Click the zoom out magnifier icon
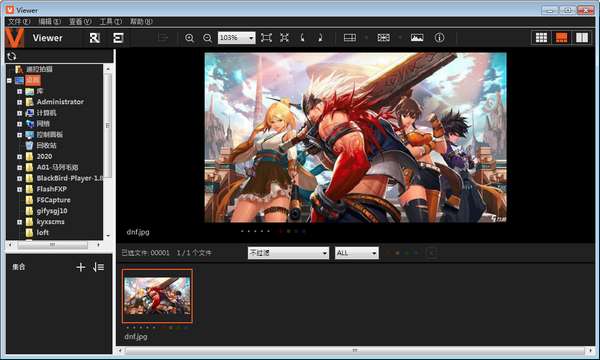 click(x=207, y=38)
